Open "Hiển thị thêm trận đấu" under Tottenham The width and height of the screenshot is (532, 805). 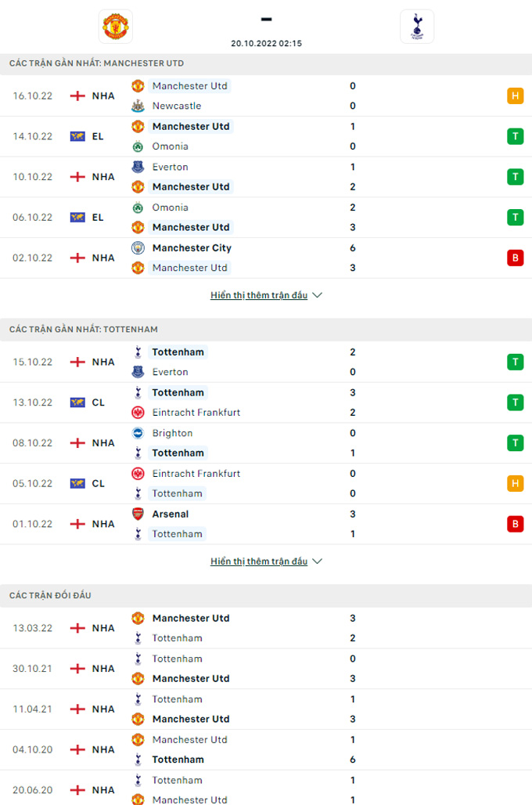[x=259, y=561]
